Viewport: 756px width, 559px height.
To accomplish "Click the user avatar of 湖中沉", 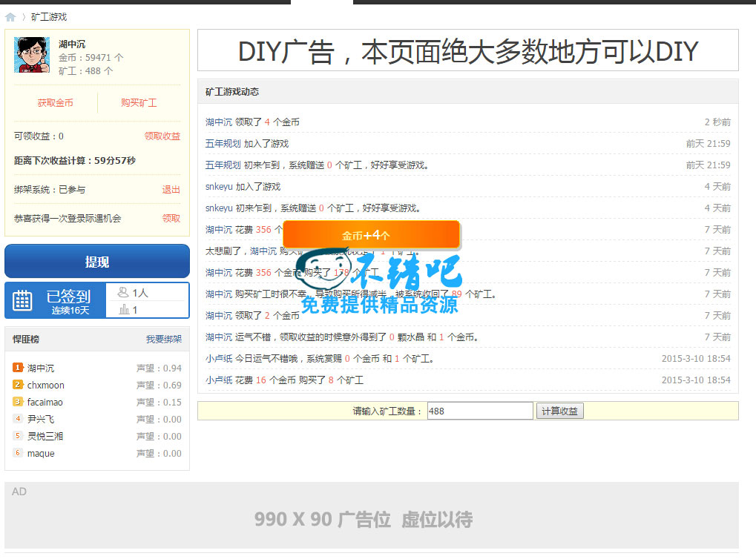I will pyautogui.click(x=32, y=55).
